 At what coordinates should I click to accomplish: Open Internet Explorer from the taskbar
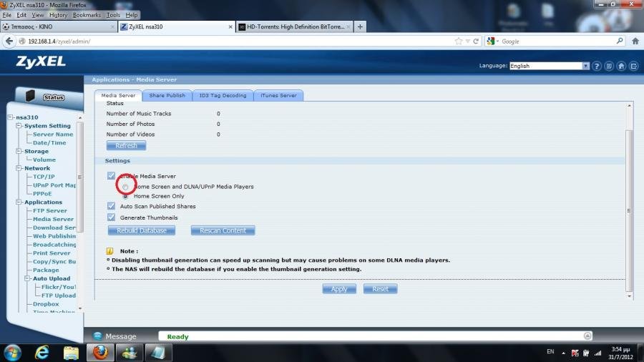[x=42, y=352]
